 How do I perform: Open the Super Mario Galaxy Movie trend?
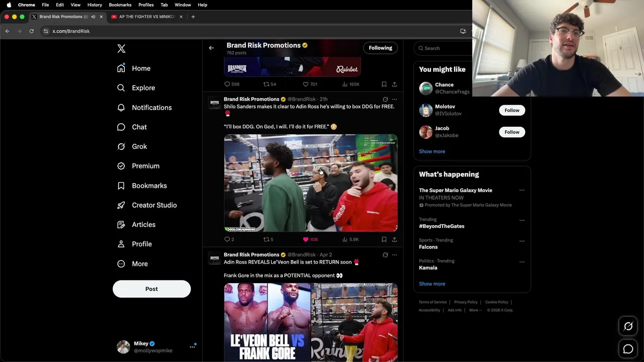point(455,191)
